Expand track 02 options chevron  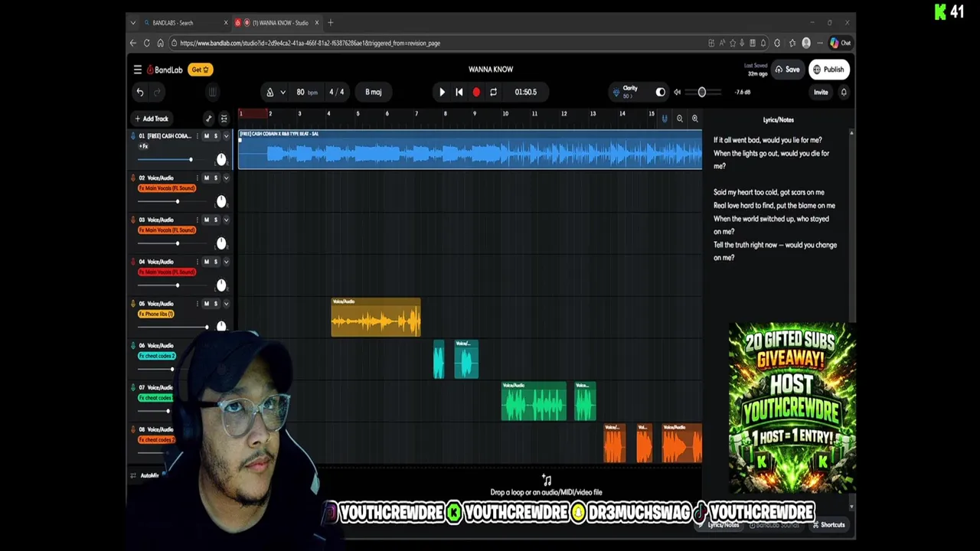coord(226,178)
